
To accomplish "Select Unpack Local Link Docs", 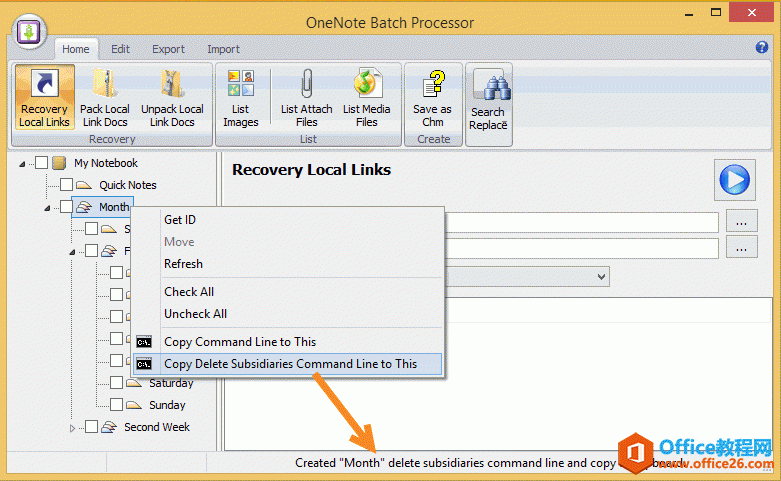I will point(172,98).
